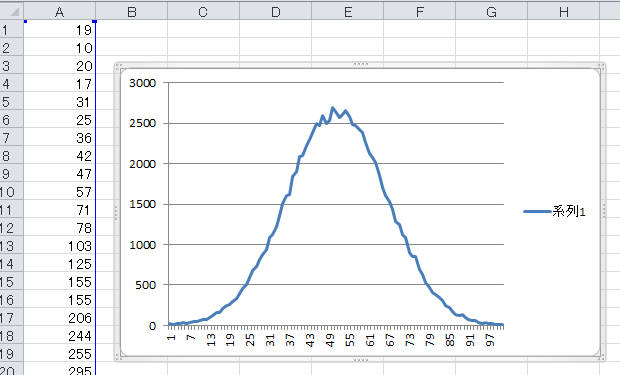Select column C header

(x=203, y=12)
